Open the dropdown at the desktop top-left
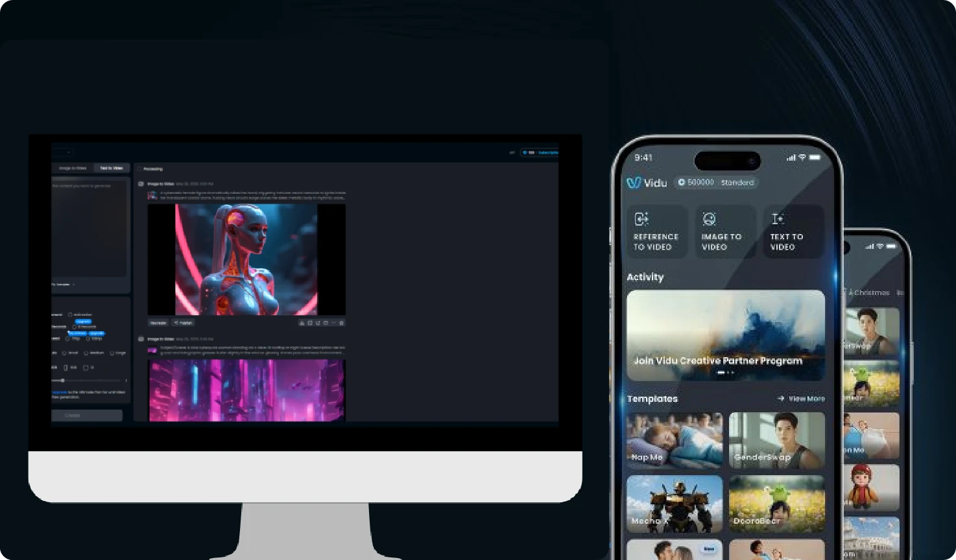956x560 pixels. (x=62, y=152)
